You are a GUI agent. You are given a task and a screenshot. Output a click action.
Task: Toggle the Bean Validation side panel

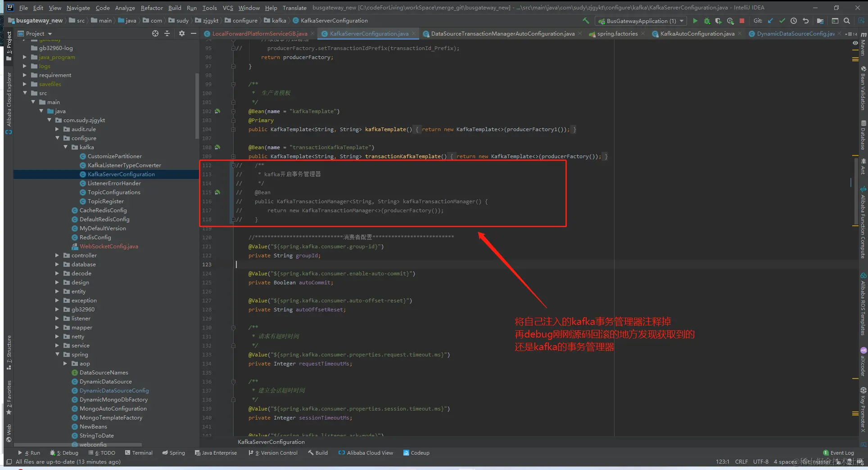[x=863, y=89]
